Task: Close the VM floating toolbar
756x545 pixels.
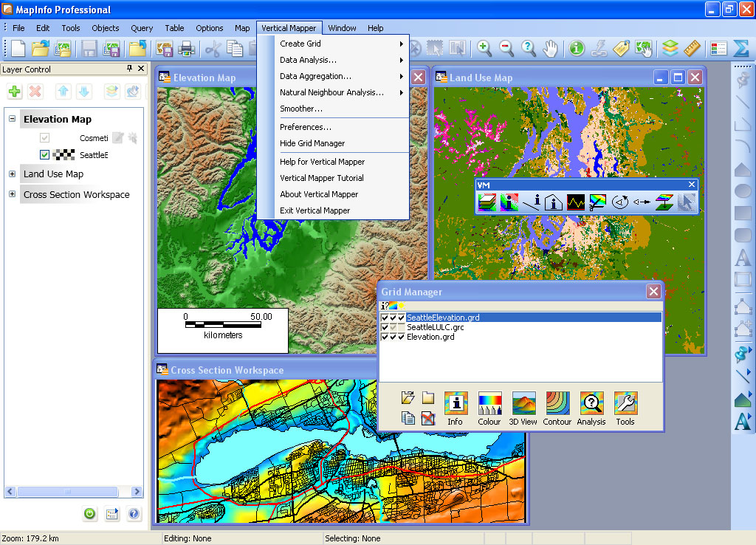Action: 691,184
